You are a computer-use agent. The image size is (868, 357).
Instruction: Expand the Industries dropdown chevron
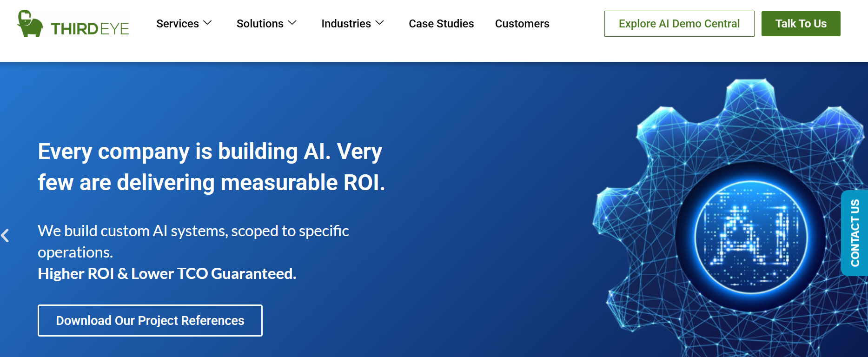tap(379, 23)
